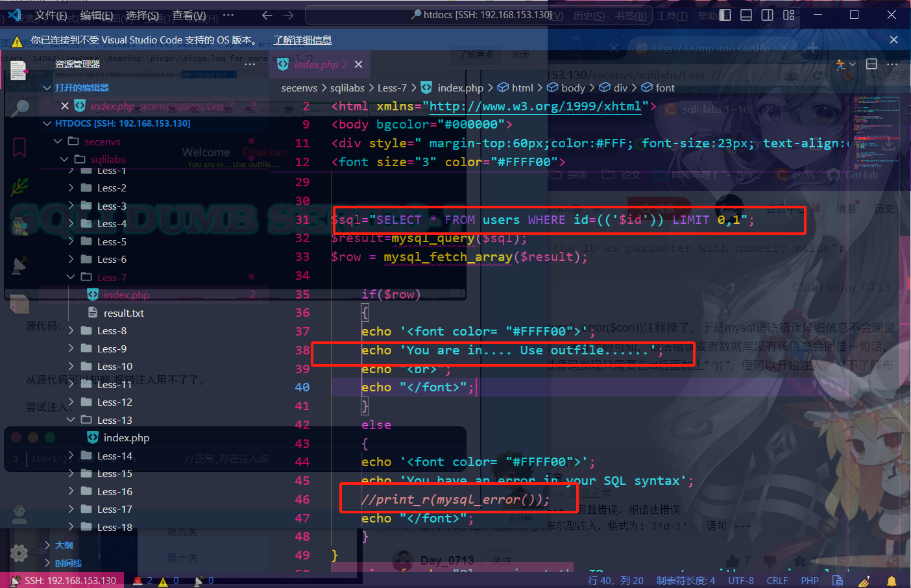Toggle Panel layout button
This screenshot has width=911, height=588.
[746, 15]
